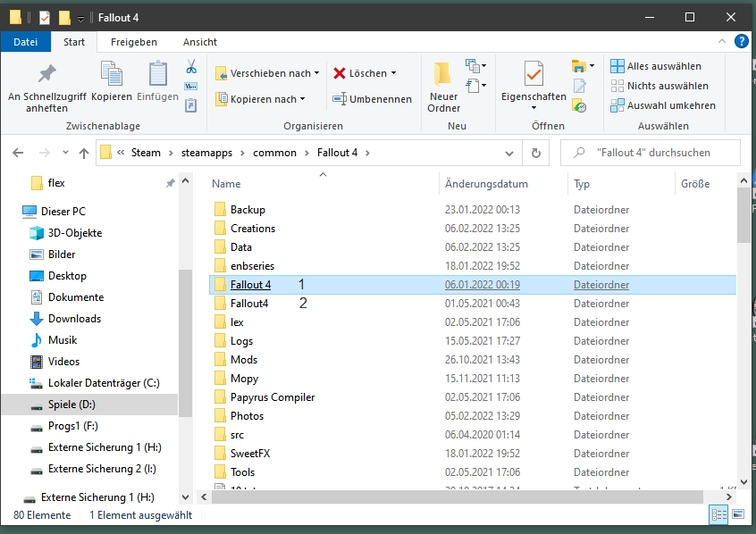
Task: Open the Kopieren nach dropdown
Action: pos(266,99)
